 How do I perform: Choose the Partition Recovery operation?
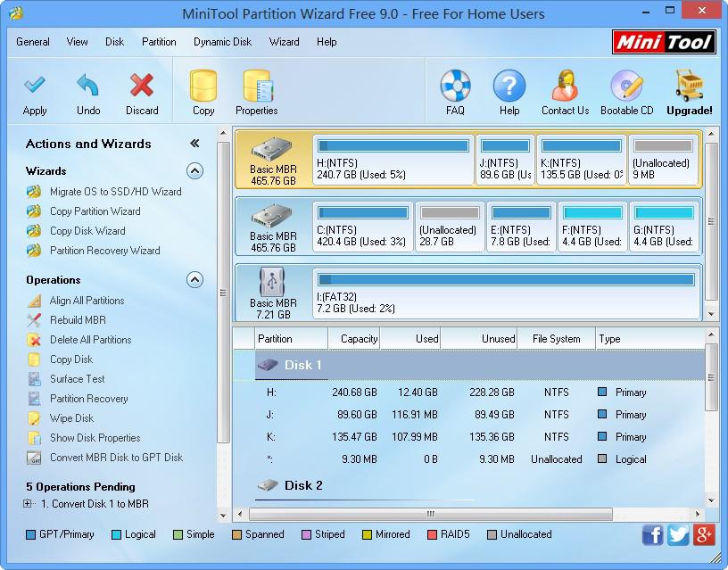click(88, 399)
